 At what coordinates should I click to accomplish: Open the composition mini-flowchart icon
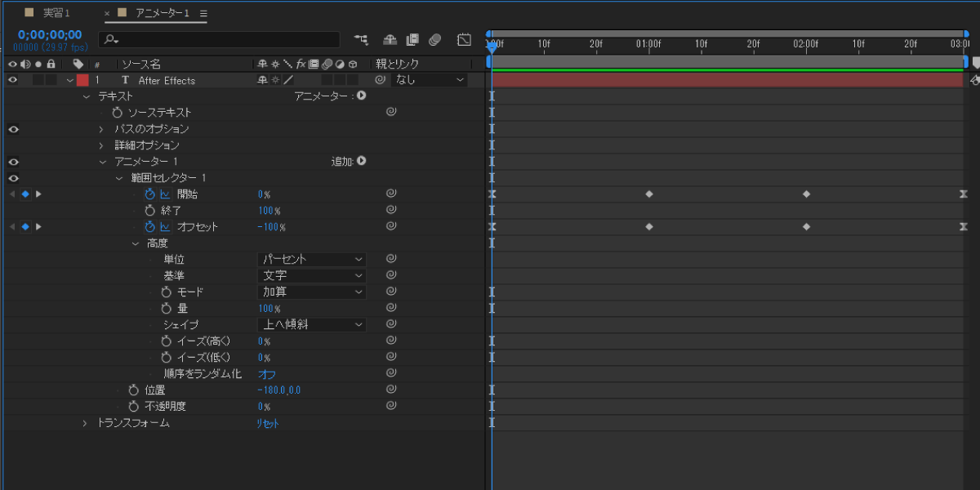361,39
